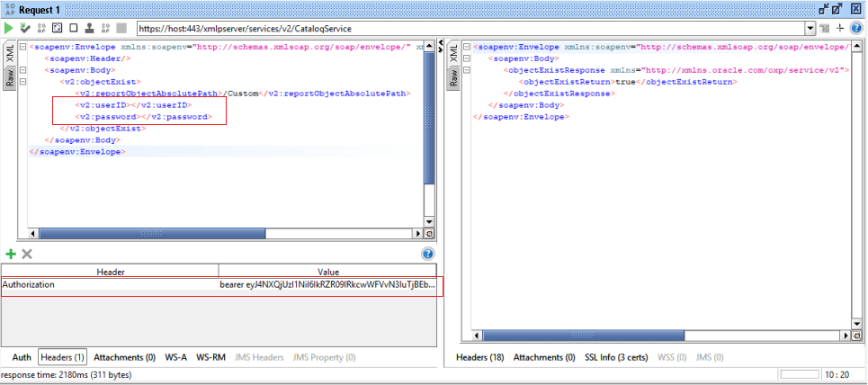Collapse v2:objectExist node in request

click(x=22, y=82)
